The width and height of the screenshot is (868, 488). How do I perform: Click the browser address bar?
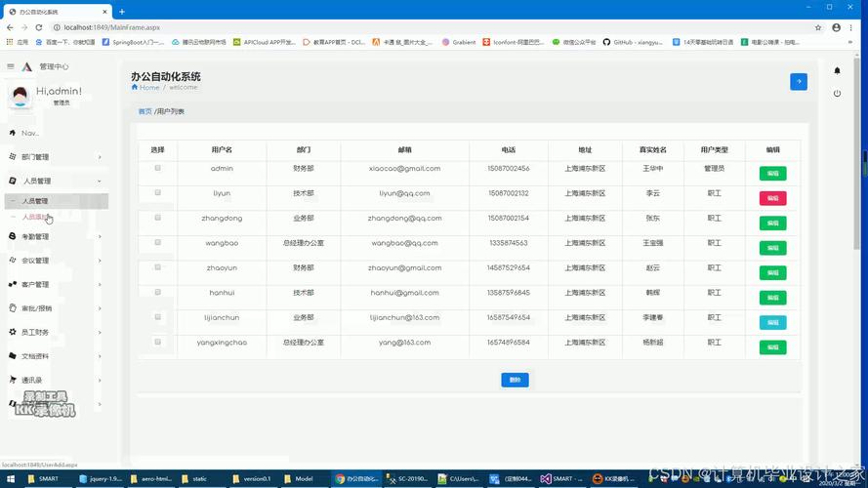point(391,27)
